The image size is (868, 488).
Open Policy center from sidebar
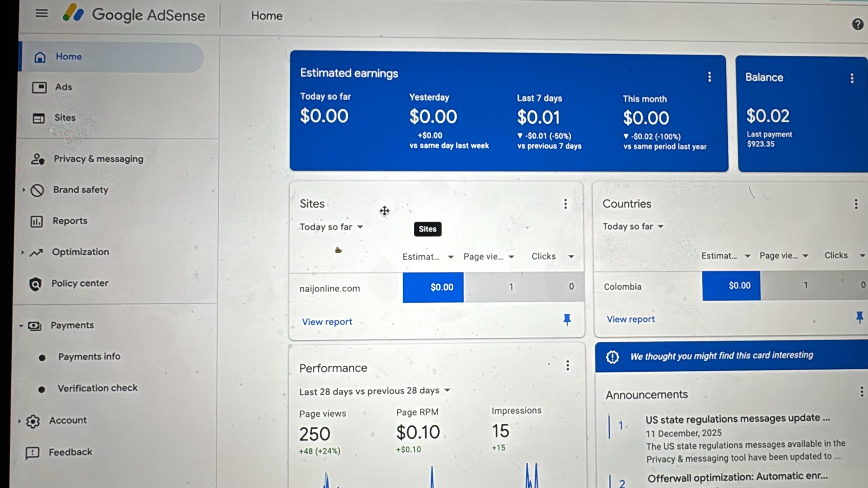(x=80, y=283)
